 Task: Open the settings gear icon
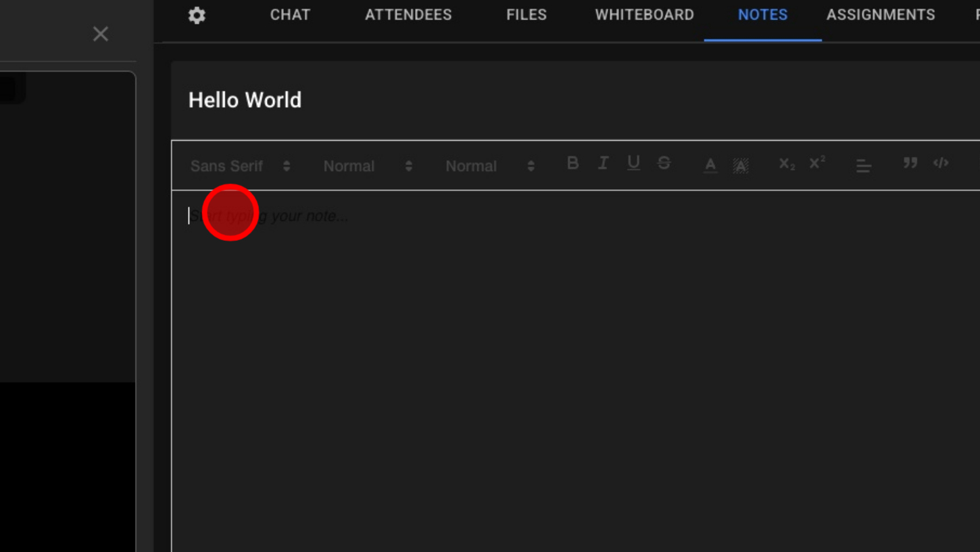[197, 16]
